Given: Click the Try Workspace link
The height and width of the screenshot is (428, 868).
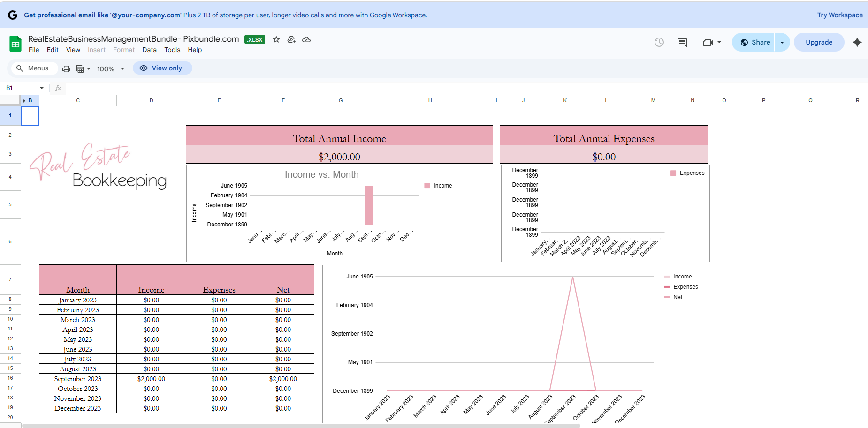Looking at the screenshot, I should point(840,15).
